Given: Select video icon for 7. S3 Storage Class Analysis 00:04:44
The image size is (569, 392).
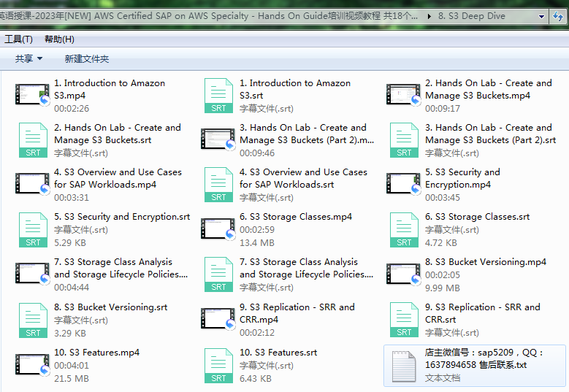Looking at the screenshot, I should 32,274.
